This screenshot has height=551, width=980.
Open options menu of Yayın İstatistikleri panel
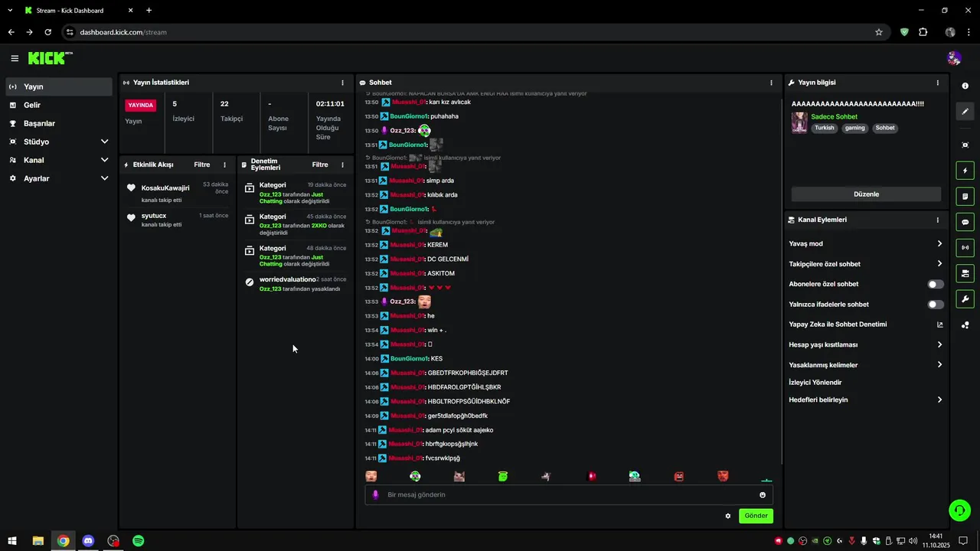pos(342,83)
